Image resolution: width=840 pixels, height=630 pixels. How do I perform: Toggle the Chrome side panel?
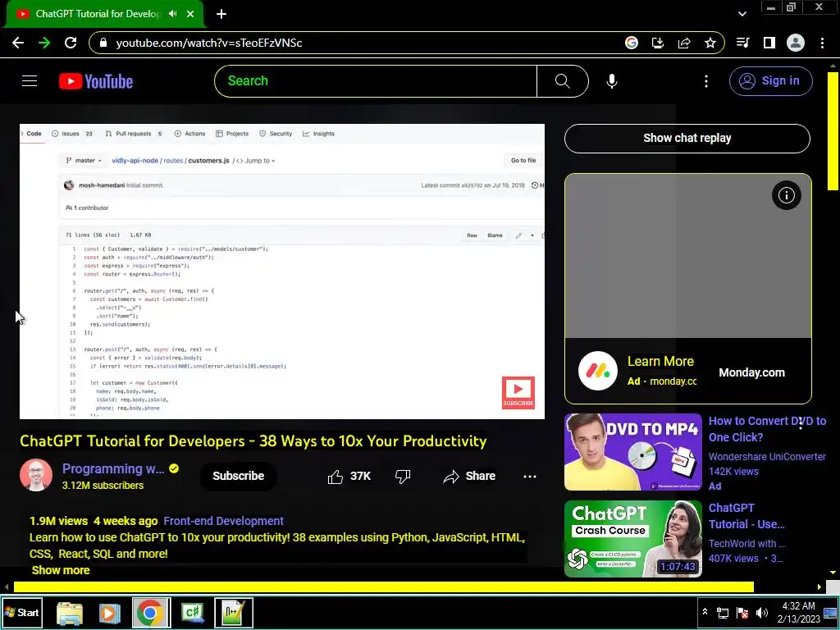pos(769,43)
